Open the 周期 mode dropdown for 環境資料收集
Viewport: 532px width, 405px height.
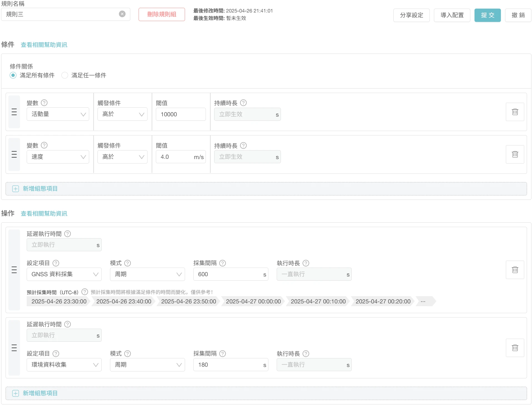[147, 365]
